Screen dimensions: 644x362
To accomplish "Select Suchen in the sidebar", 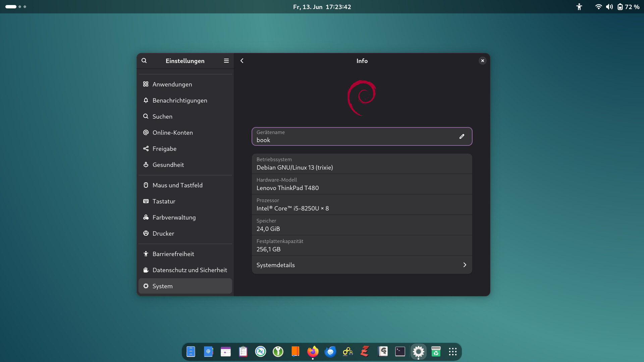I will (185, 116).
